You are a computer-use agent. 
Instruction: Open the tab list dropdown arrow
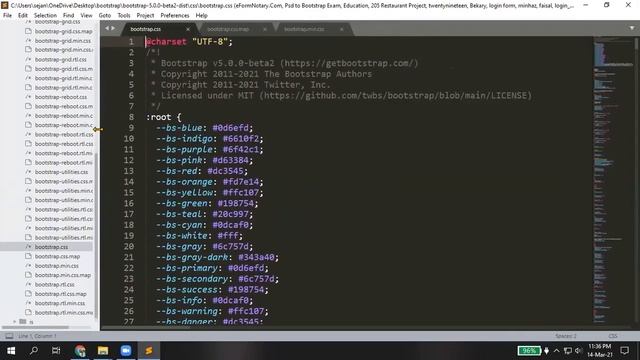632,28
